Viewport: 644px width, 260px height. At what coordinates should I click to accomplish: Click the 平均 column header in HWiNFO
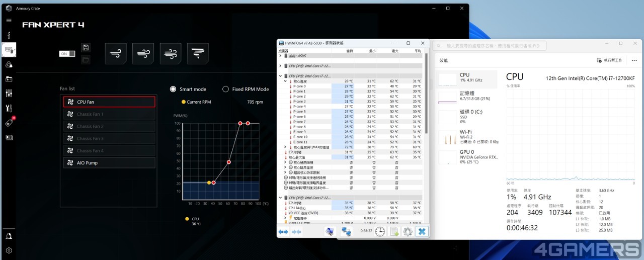point(418,51)
